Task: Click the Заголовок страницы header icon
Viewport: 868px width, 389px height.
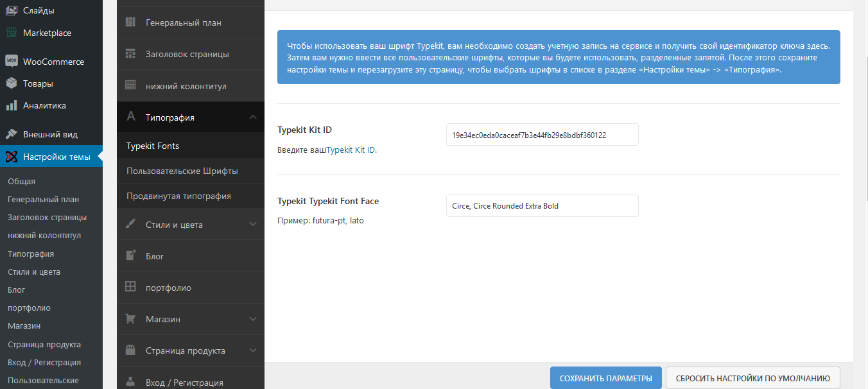Action: 131,54
